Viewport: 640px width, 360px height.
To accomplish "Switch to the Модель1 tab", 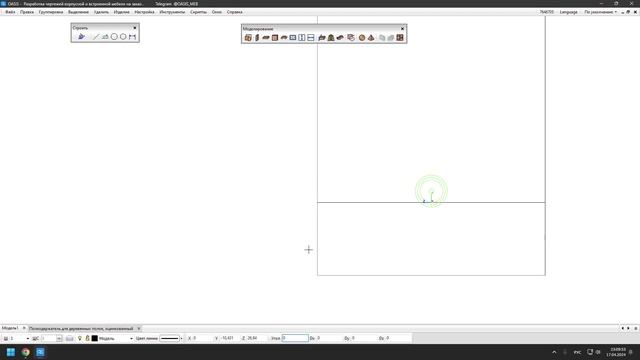I will pyautogui.click(x=10, y=328).
